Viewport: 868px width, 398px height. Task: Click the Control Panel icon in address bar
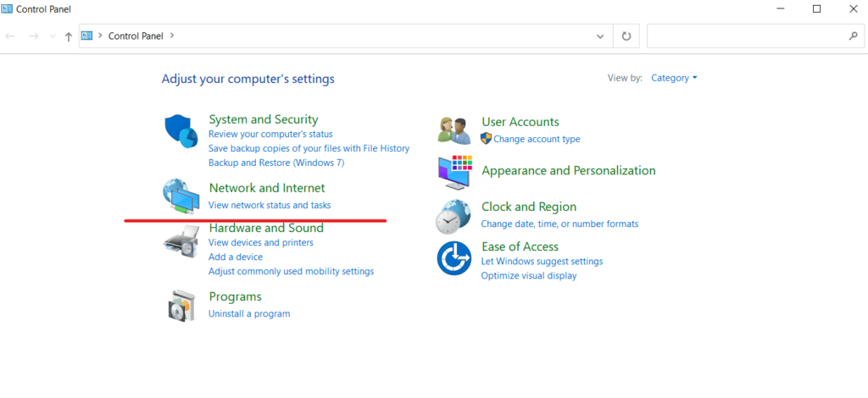86,36
